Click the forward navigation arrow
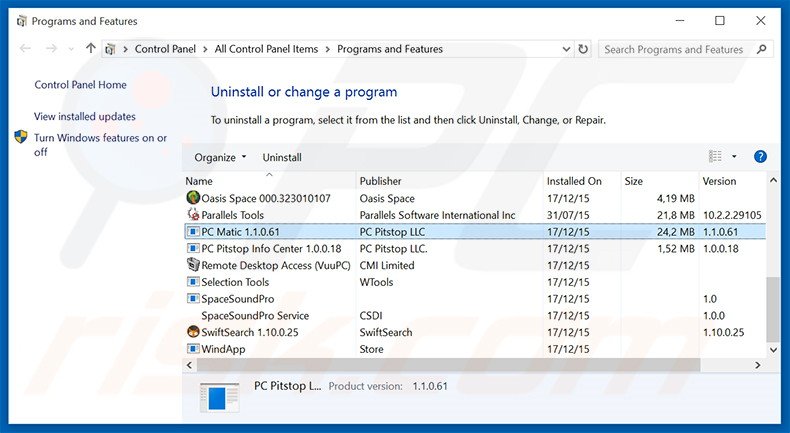Screen dimensions: 790x433 (51, 48)
